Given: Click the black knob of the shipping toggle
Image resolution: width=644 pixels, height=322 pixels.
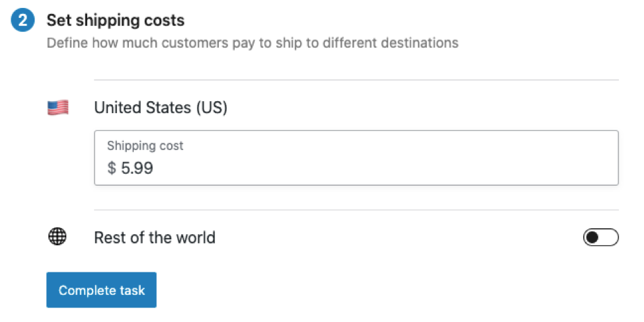Looking at the screenshot, I should (592, 237).
